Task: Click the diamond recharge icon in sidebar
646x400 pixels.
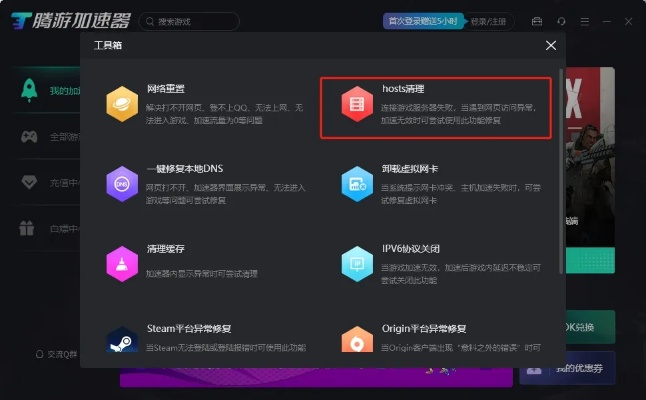Action: pos(29,182)
